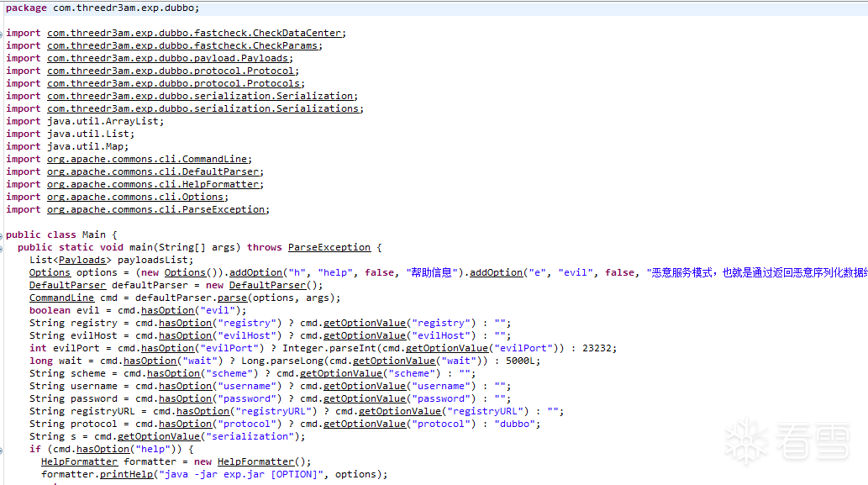This screenshot has width=868, height=485.
Task: Click the import java.util.List line
Action: pyautogui.click(x=71, y=134)
